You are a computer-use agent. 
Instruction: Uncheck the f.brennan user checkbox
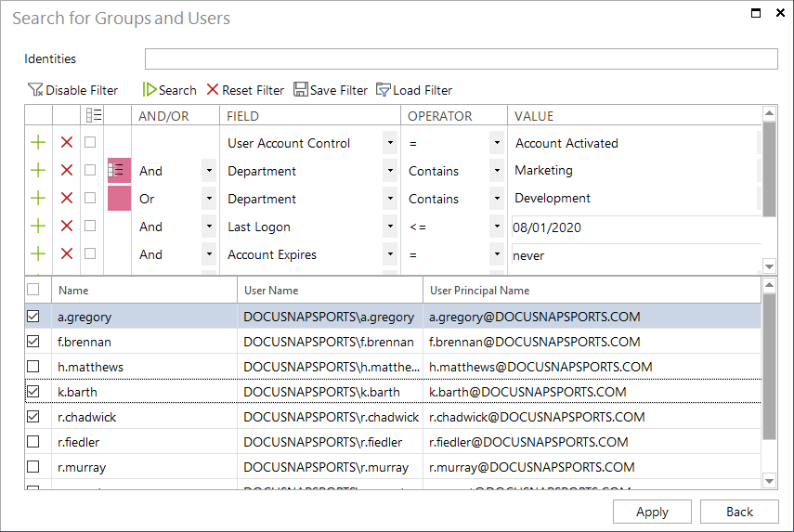pyautogui.click(x=33, y=342)
